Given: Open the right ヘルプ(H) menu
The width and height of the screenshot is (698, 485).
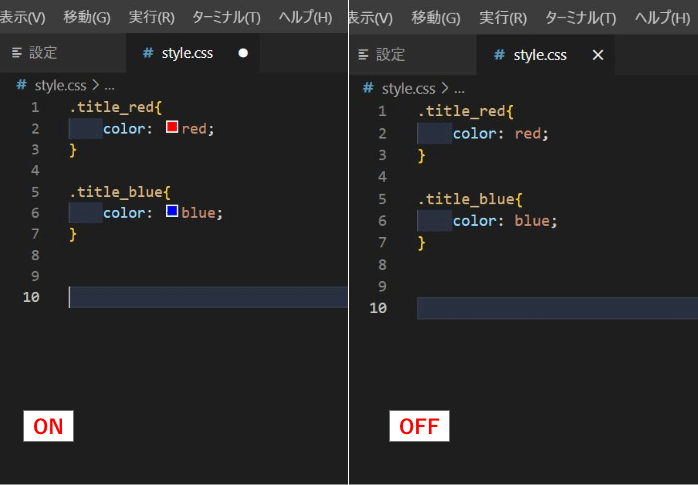Looking at the screenshot, I should coord(665,18).
